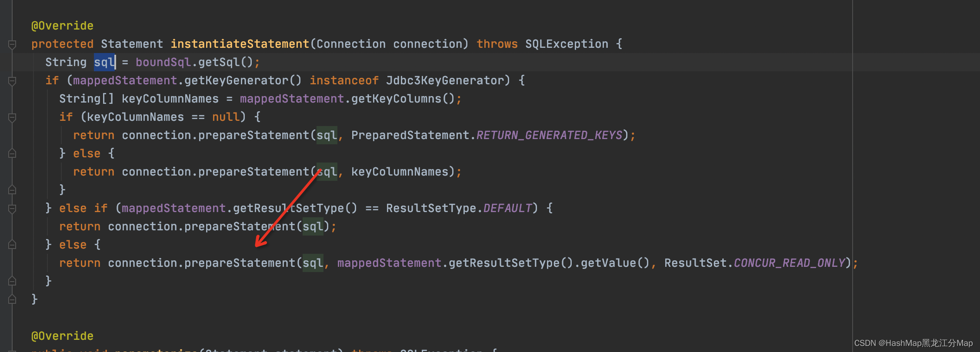This screenshot has width=980, height=352.
Task: Click the 'instanceof' keyword
Action: coord(344,80)
